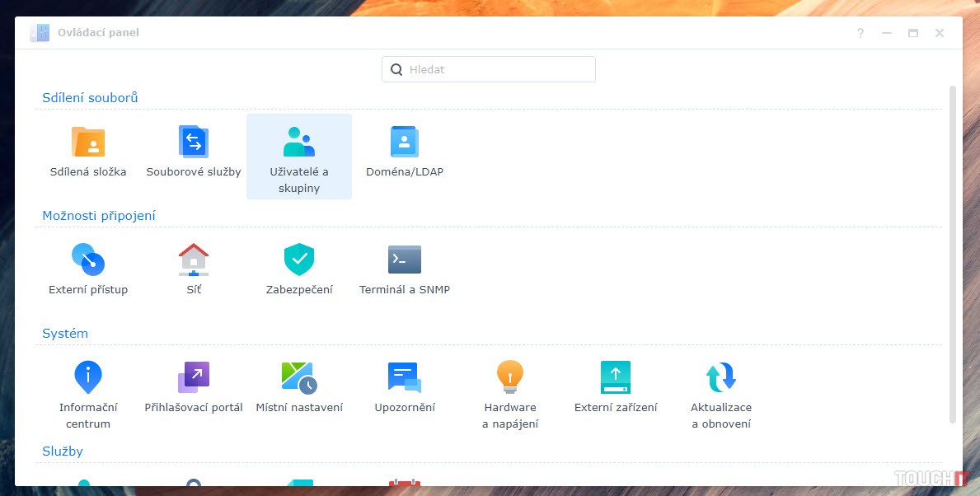Click the Upozornění notification icon
This screenshot has height=496, width=980.
coord(405,378)
